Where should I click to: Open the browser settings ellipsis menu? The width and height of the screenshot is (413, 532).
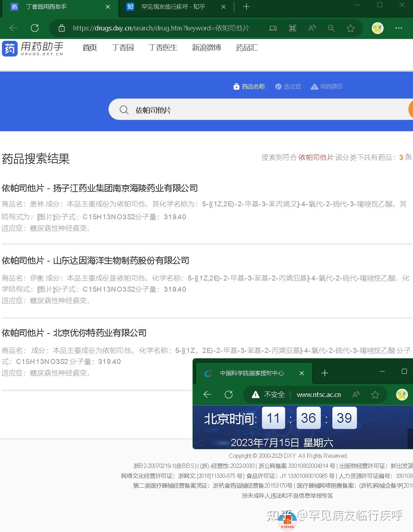[x=399, y=28]
